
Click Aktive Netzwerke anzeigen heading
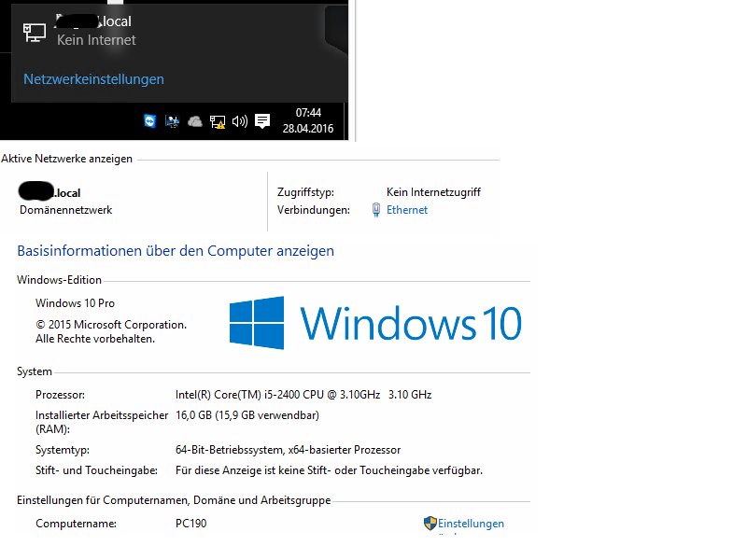coord(66,159)
